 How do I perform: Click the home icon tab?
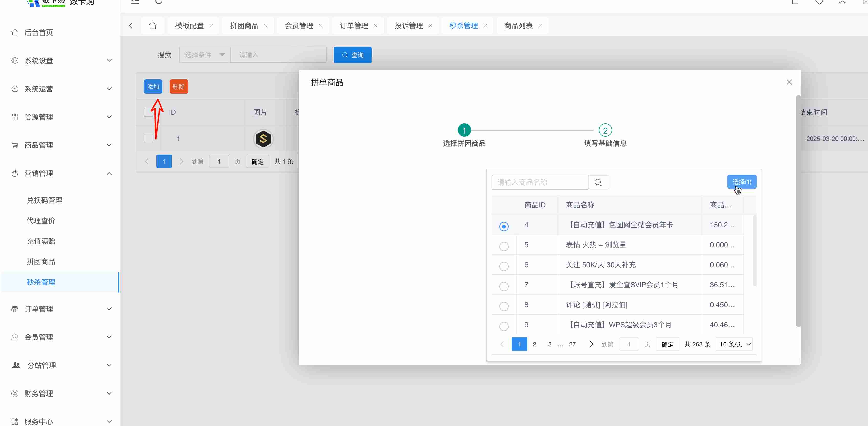pos(153,26)
